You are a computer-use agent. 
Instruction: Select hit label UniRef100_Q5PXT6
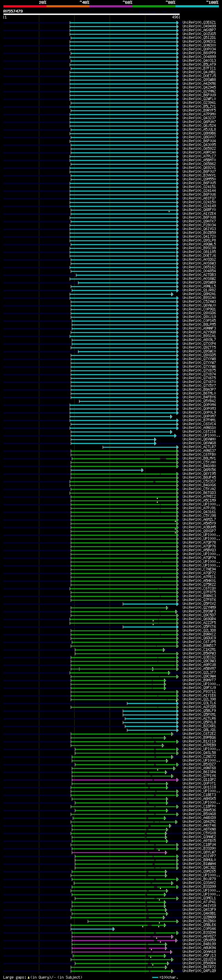tap(199, 626)
